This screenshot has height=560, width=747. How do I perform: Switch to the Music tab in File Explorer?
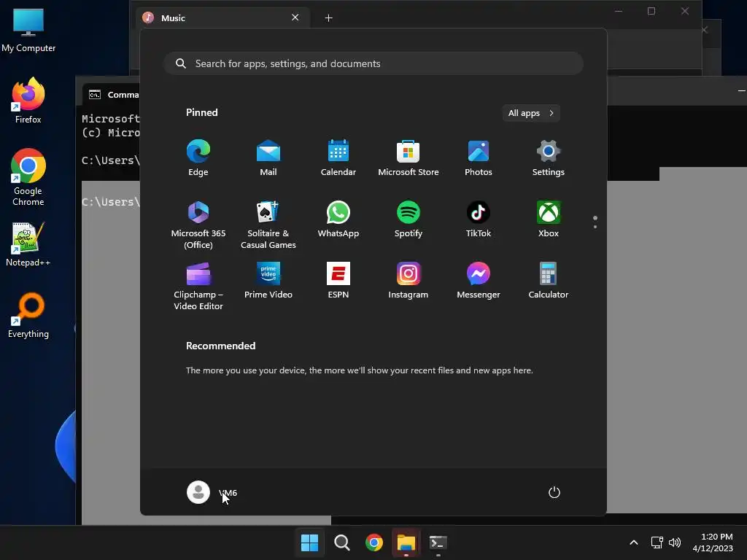click(222, 18)
